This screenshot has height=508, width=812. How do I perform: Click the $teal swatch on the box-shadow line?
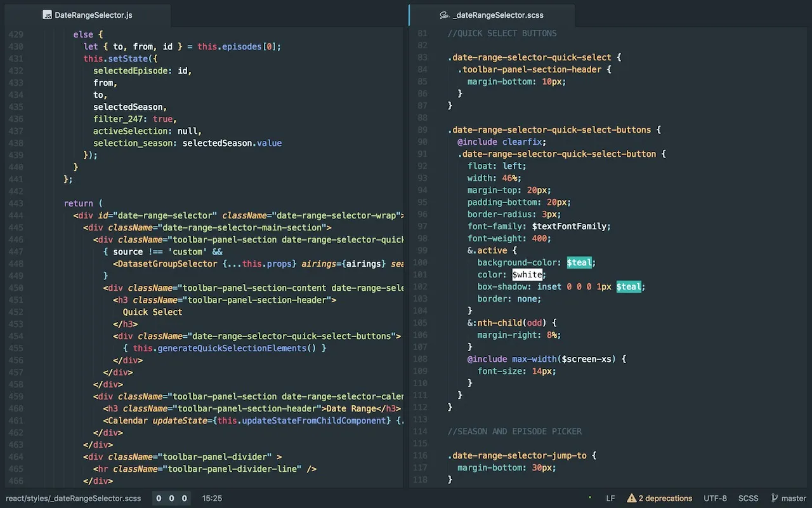coord(629,287)
